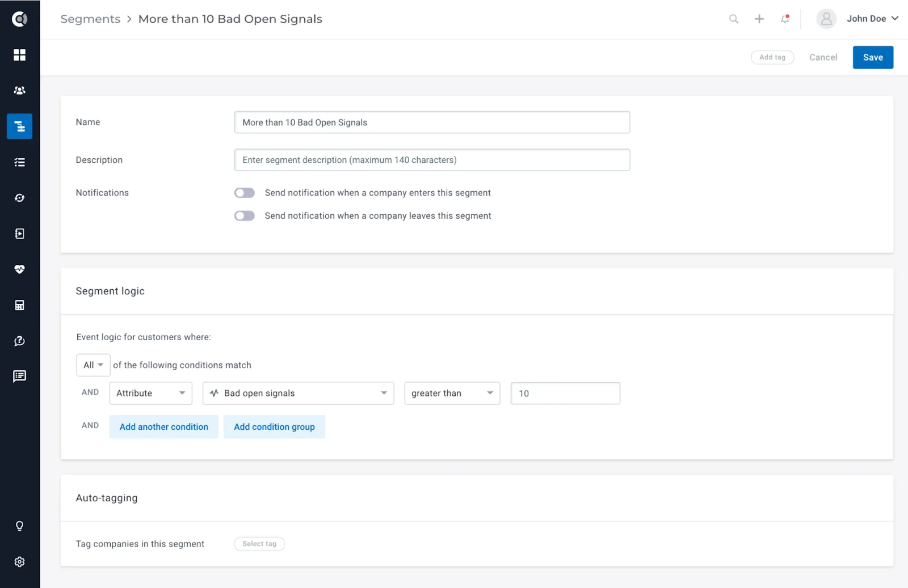Click the segment Description input field
The width and height of the screenshot is (908, 588).
pos(432,160)
